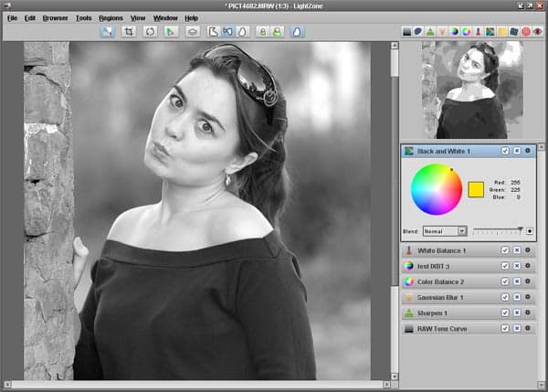Open the Browser menu
548x392 pixels.
55,18
